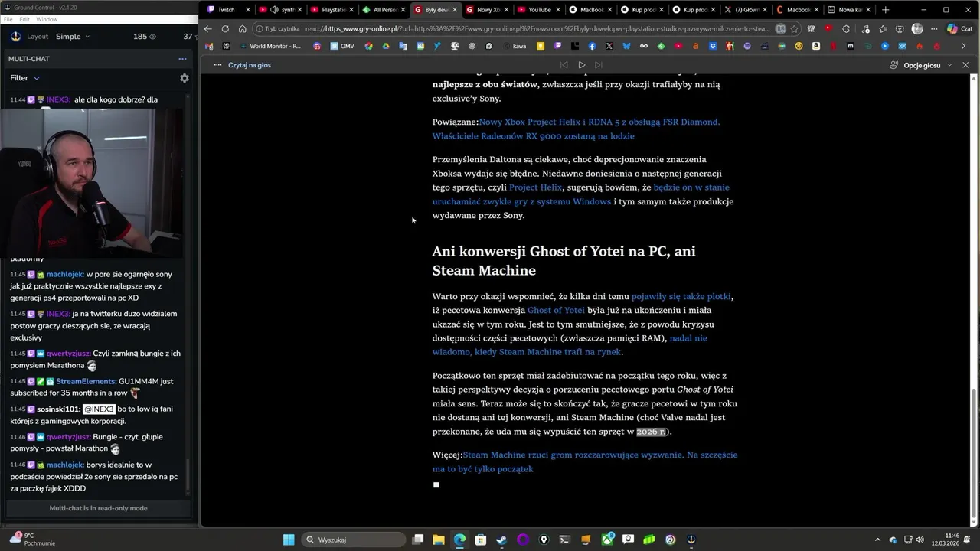Screen dimensions: 980x551
Task: Open the pojawiły się także plotki link
Action: coord(681,296)
